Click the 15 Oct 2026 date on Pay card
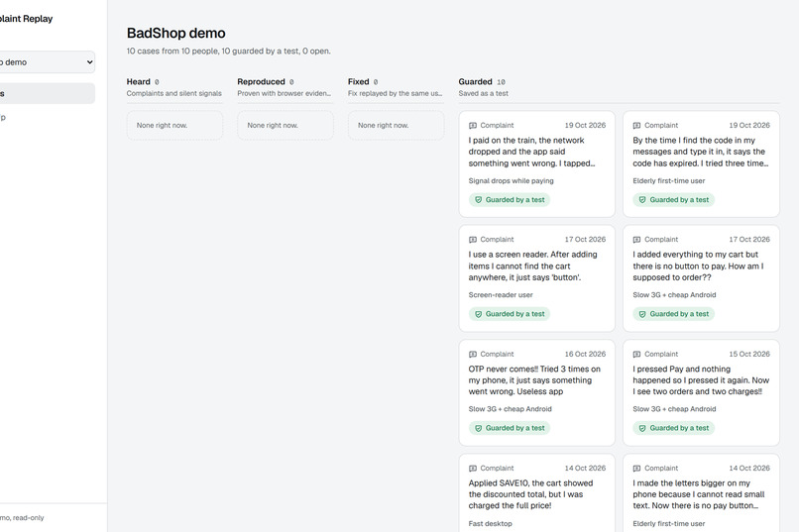The width and height of the screenshot is (799, 532). (749, 354)
